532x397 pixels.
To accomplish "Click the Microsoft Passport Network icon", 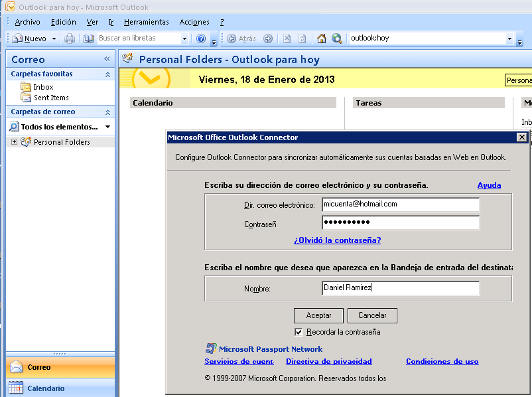I will point(211,348).
